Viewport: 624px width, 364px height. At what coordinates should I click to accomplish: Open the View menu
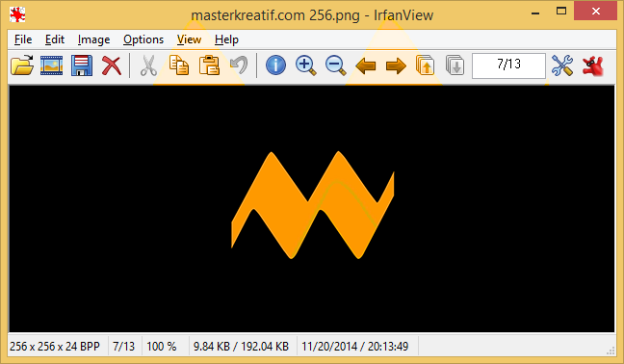pyautogui.click(x=189, y=39)
